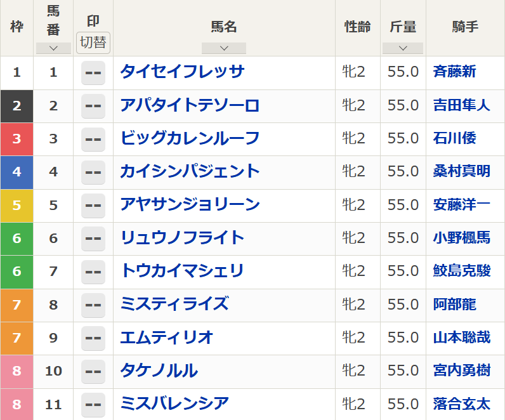Image resolution: width=505 pixels, height=420 pixels.
Task: Toggle the mark selector for タイセイフレッサ
Action: coord(93,73)
